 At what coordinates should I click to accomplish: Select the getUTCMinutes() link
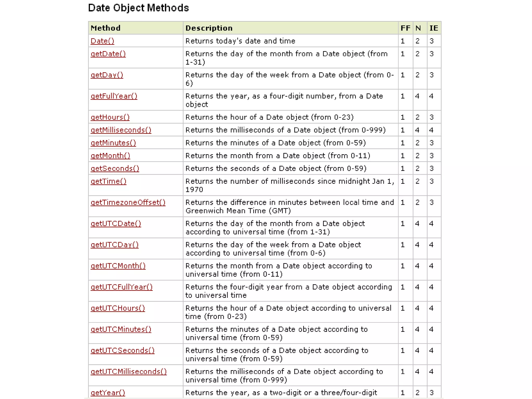click(121, 329)
